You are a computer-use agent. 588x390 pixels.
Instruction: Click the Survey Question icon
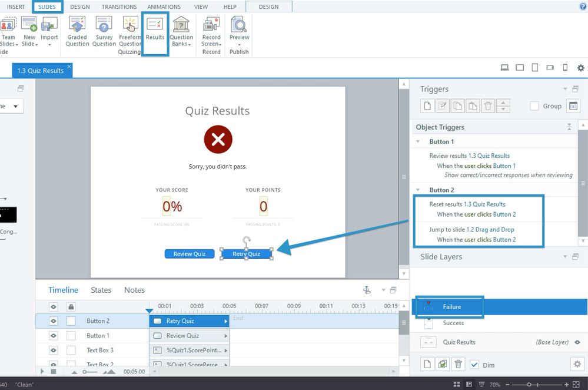(x=104, y=25)
